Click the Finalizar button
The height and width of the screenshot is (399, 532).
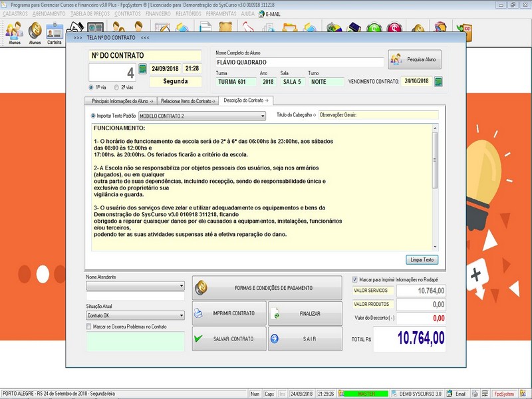(x=305, y=313)
